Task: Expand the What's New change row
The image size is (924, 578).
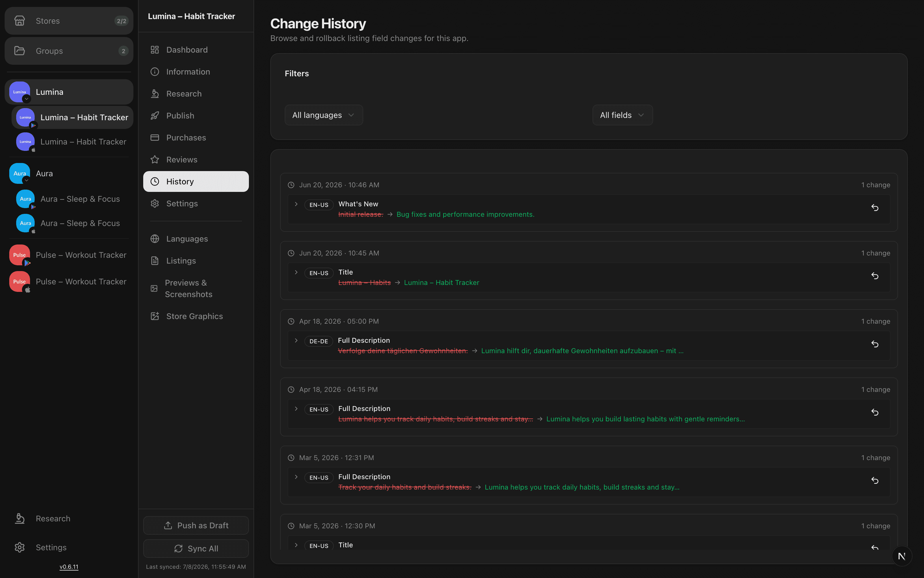Action: pyautogui.click(x=296, y=204)
